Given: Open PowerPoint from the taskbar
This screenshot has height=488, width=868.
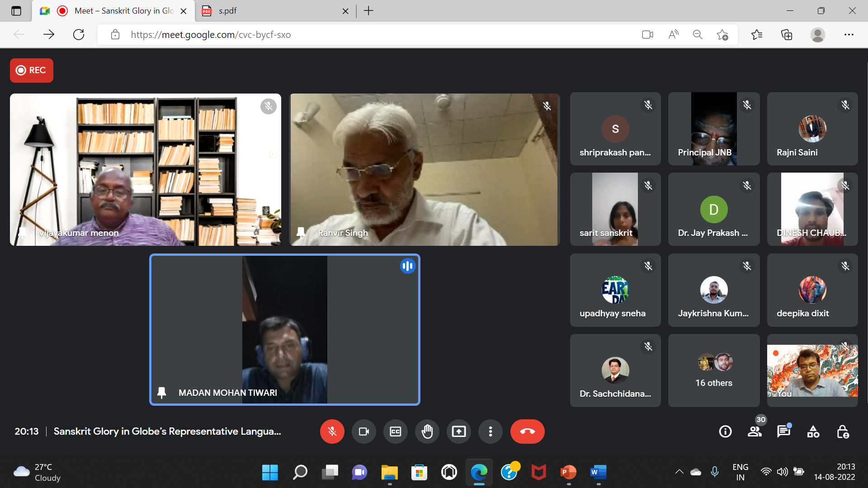Looking at the screenshot, I should click(568, 472).
